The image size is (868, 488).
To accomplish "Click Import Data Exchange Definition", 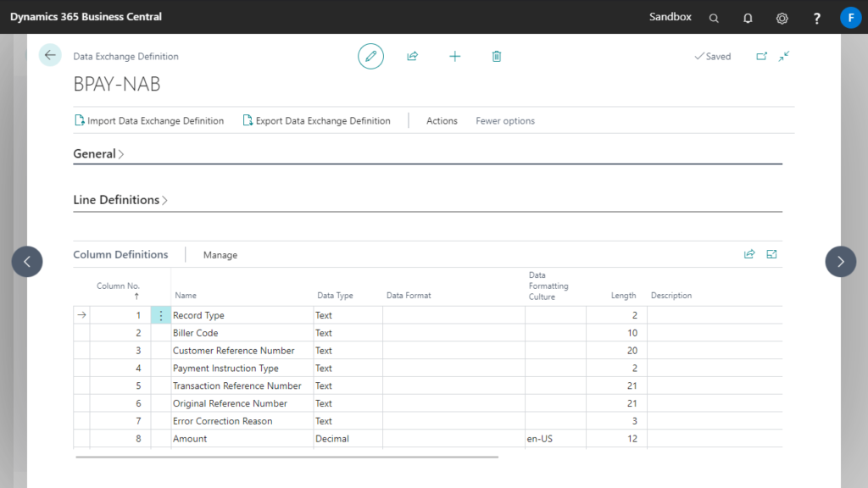I will (x=149, y=121).
